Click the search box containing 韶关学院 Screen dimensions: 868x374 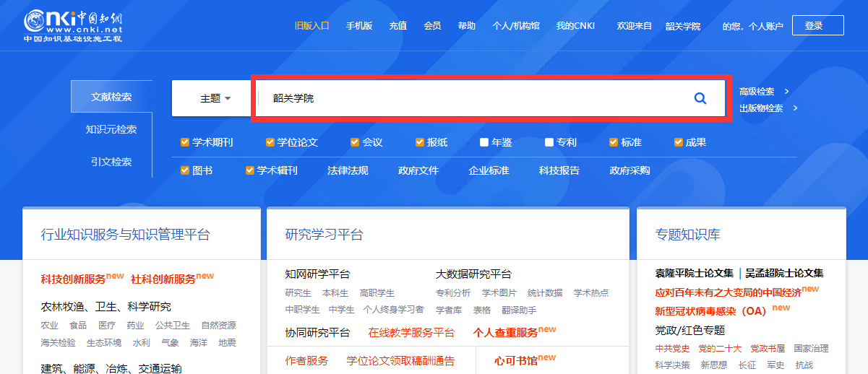tap(491, 98)
